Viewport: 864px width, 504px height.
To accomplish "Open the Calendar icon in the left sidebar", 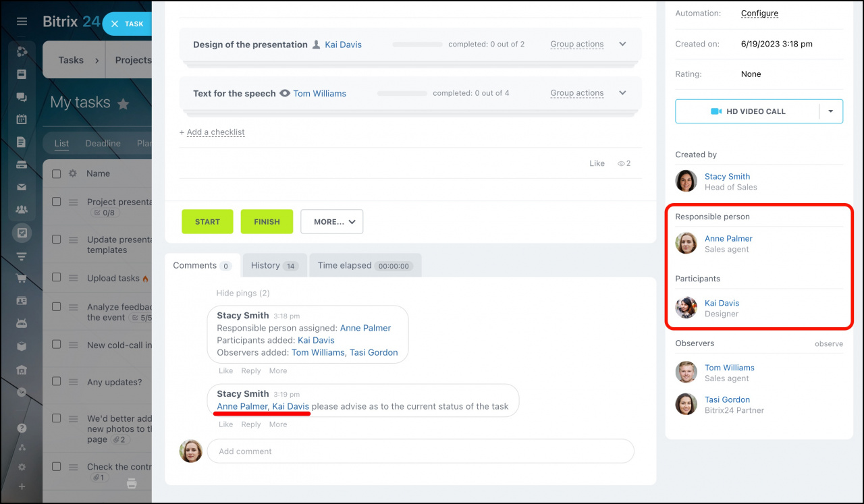I will click(22, 119).
